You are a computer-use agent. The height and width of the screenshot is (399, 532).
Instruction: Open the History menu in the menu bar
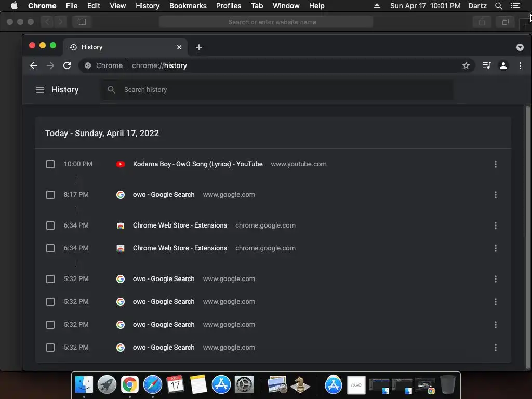pos(148,6)
